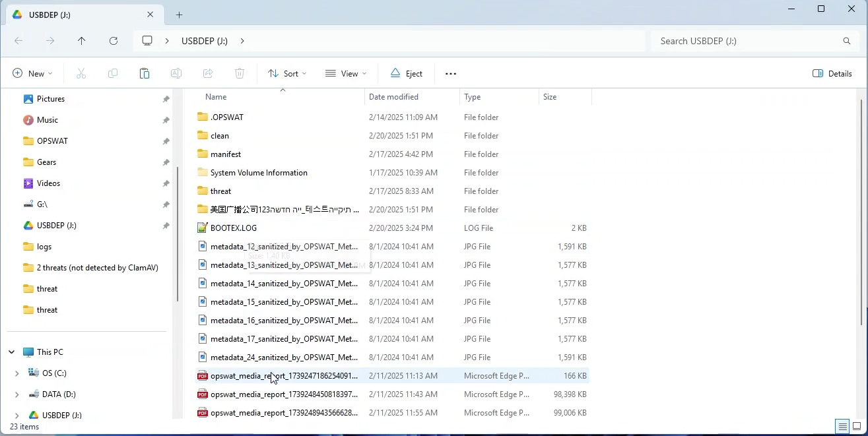Open the Sort dropdown menu
The width and height of the screenshot is (868, 436).
pyautogui.click(x=287, y=73)
